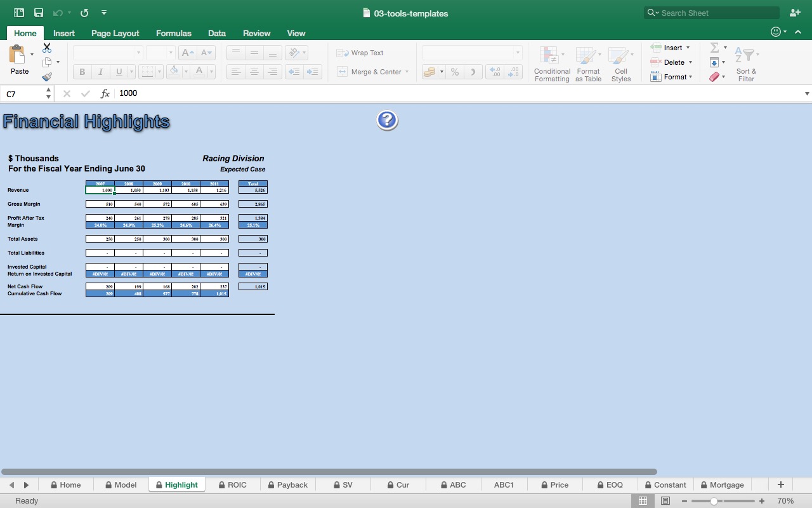
Task: Toggle underline formatting
Action: pos(118,72)
